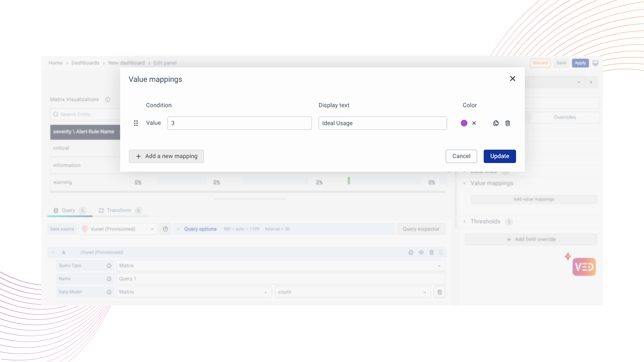
Task: Click the duplicate mapping copy icon
Action: (x=496, y=123)
